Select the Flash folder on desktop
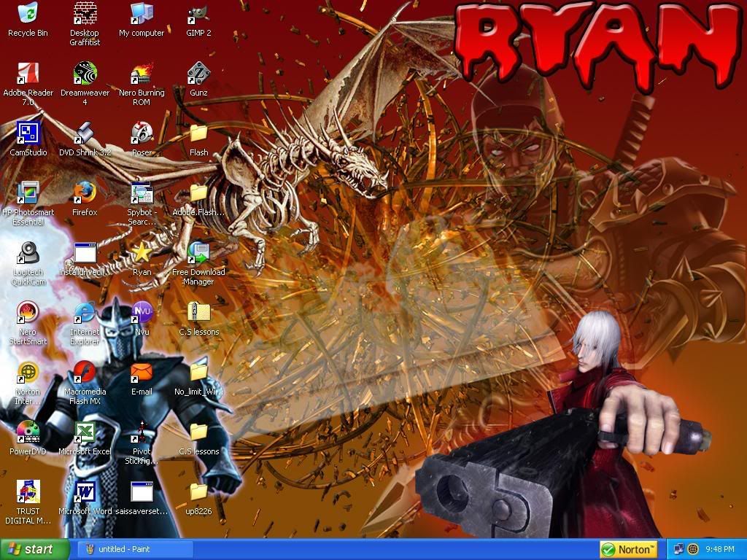 [x=198, y=133]
